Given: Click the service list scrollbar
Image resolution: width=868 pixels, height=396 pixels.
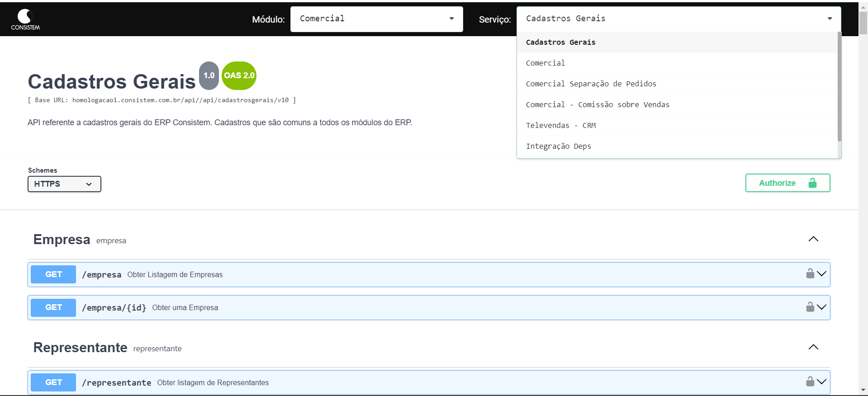Looking at the screenshot, I should pyautogui.click(x=839, y=86).
